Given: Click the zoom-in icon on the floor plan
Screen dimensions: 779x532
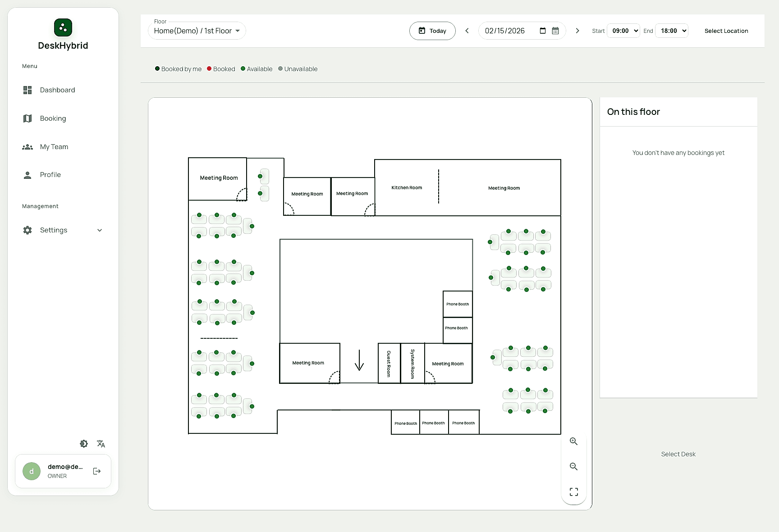Looking at the screenshot, I should pyautogui.click(x=573, y=441).
